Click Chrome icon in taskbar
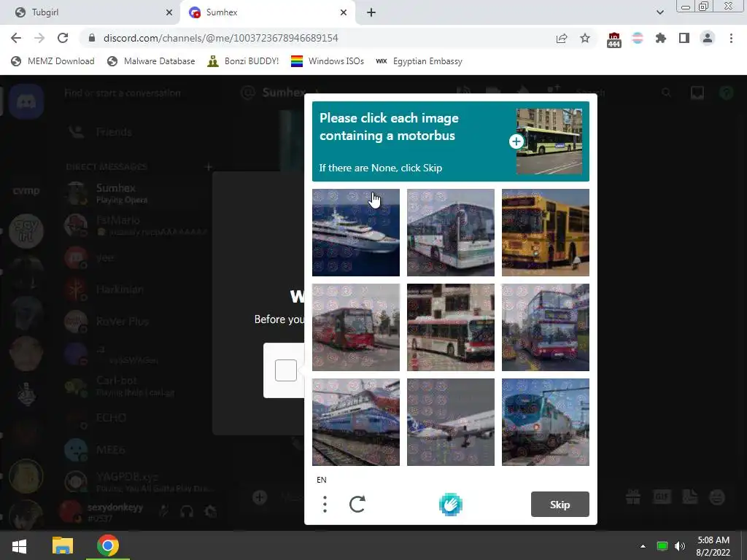Viewport: 747px width, 560px height. pos(108,545)
